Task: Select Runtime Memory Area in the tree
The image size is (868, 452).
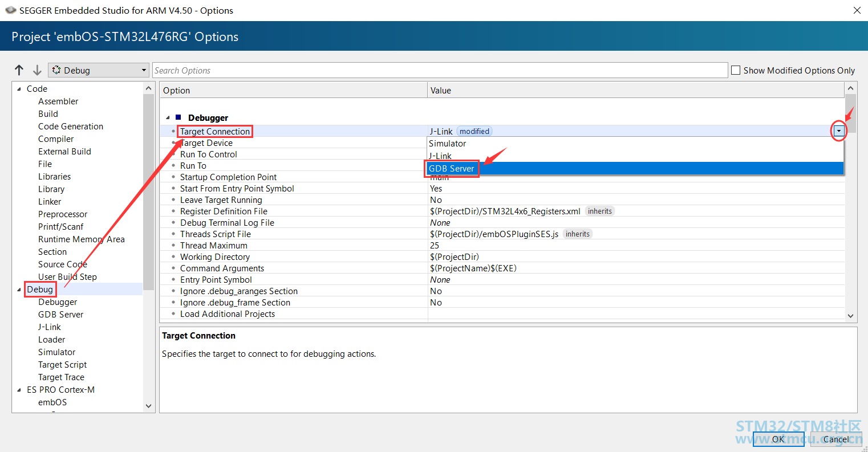Action: pyautogui.click(x=82, y=239)
